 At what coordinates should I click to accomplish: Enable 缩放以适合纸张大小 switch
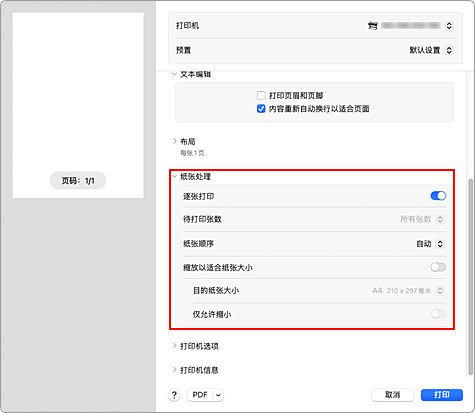point(438,267)
